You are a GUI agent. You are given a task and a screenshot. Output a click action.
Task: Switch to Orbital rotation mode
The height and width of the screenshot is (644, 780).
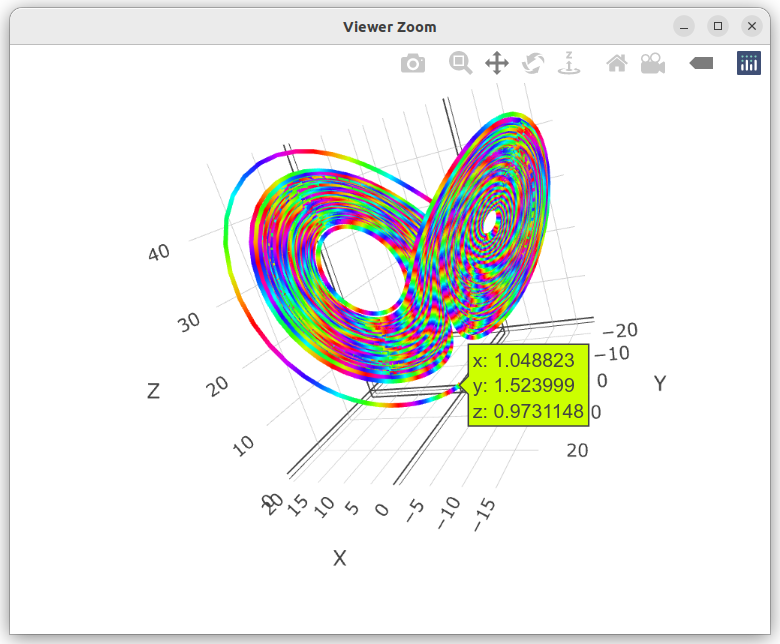pos(533,64)
